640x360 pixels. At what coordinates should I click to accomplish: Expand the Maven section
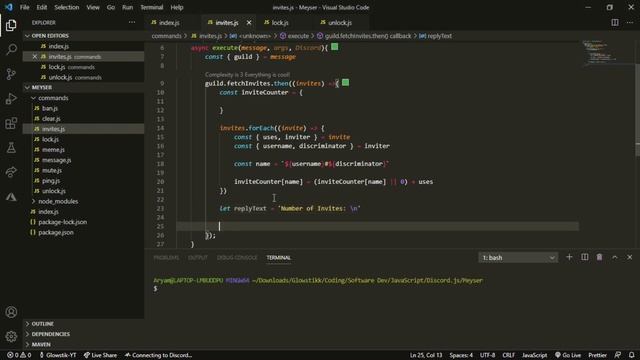pos(83,344)
